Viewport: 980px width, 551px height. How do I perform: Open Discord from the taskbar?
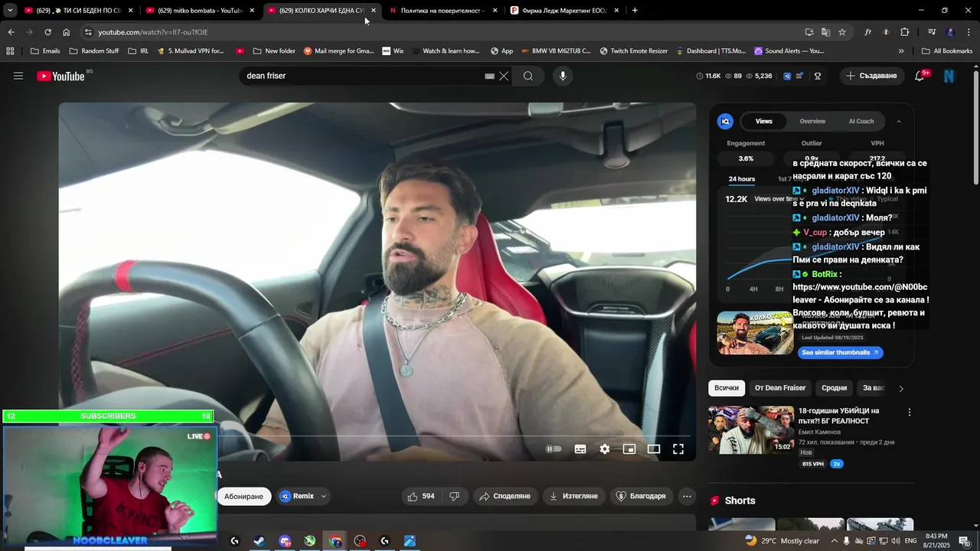pos(285,541)
